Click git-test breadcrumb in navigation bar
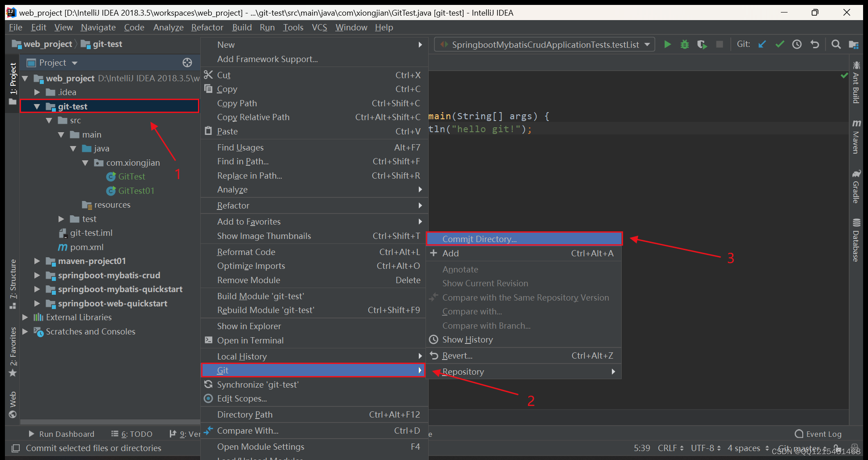 tap(102, 44)
